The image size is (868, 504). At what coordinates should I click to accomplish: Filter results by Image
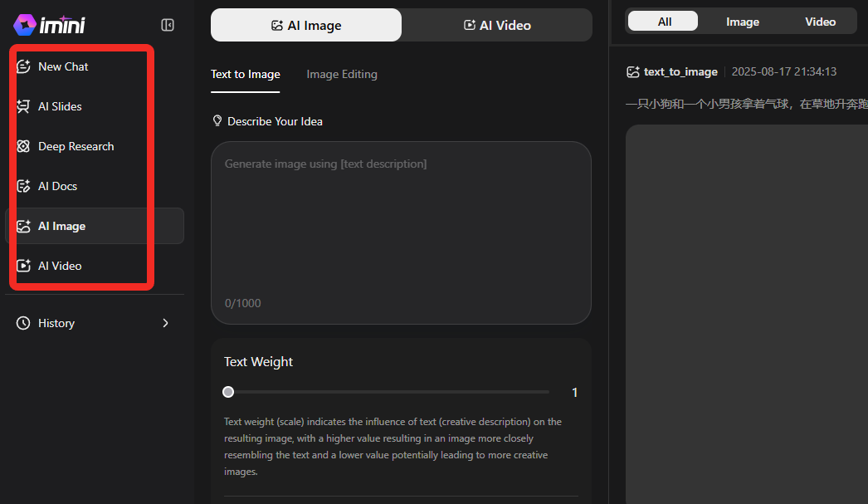click(743, 22)
